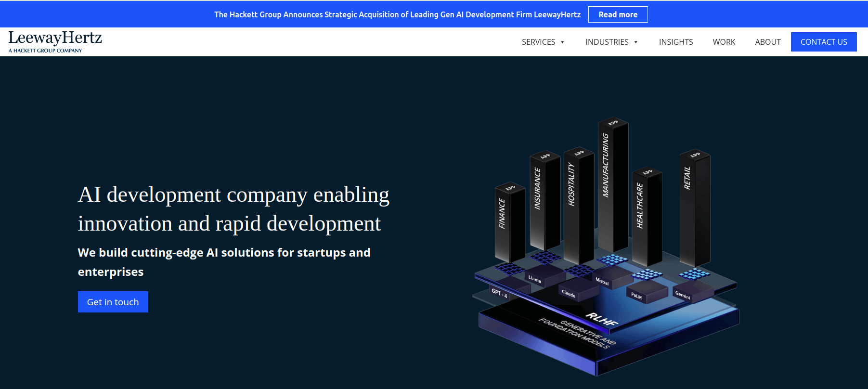Go to the WORK page

coord(724,42)
